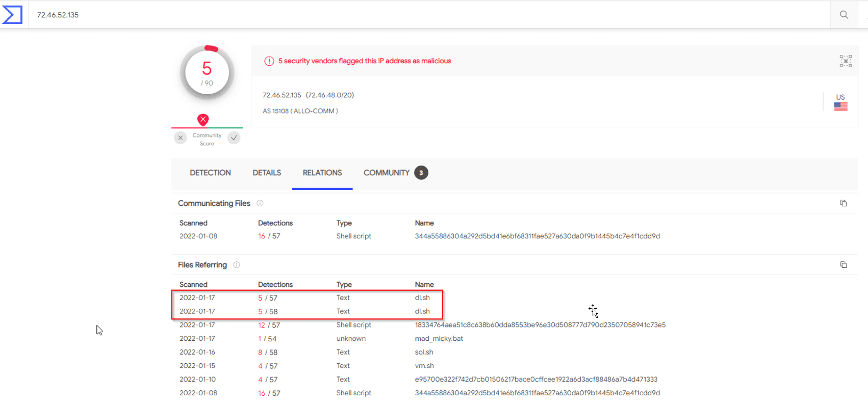Click the search magnifier icon

(844, 15)
